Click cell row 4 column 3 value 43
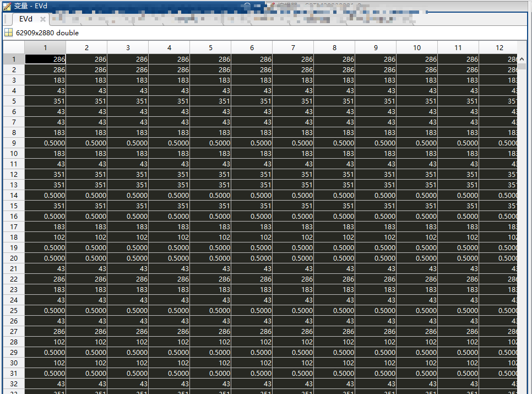Image resolution: width=532 pixels, height=394 pixels. [128, 90]
